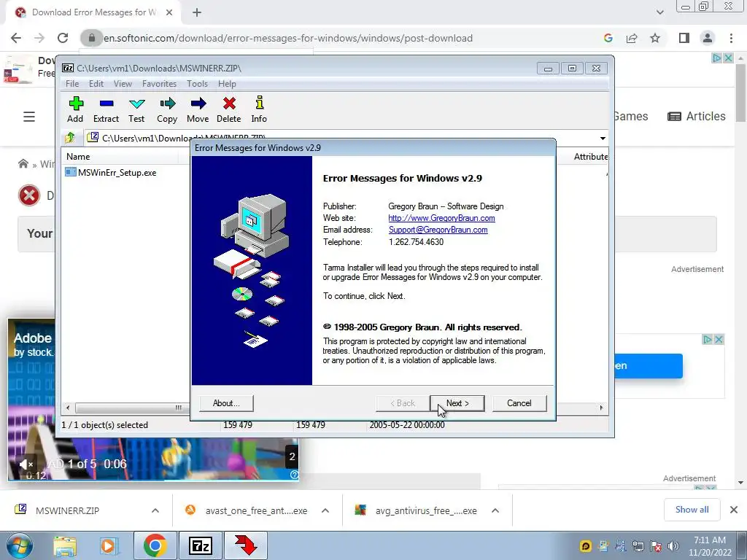Click the volume icon in system tray
The image size is (747, 560).
pyautogui.click(x=673, y=546)
